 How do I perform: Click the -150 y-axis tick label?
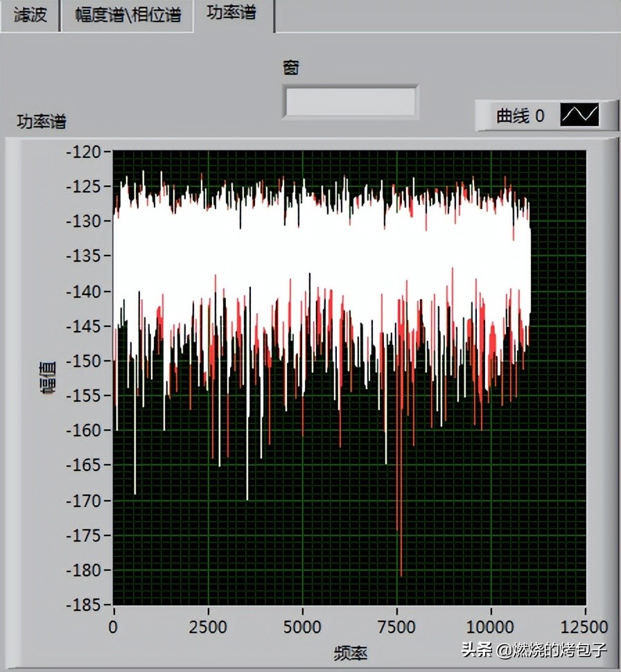tap(83, 360)
